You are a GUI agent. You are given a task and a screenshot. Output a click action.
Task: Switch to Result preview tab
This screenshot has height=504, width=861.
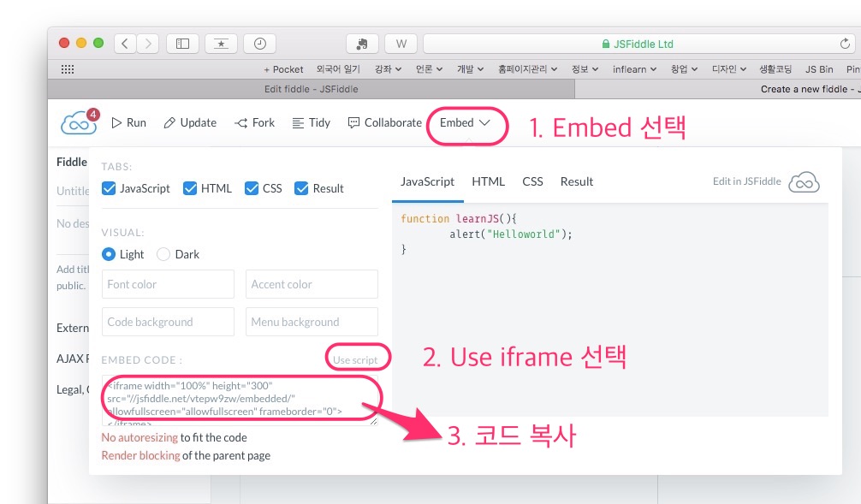(x=577, y=181)
